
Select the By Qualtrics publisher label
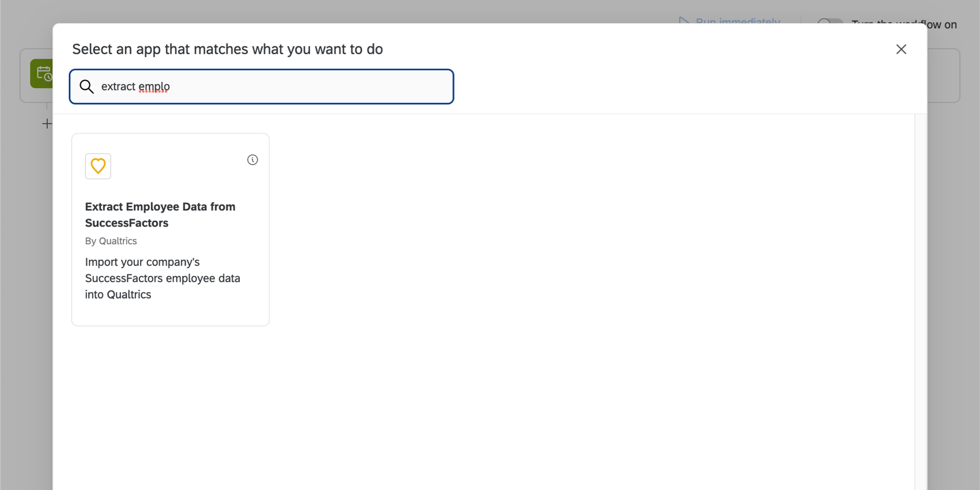111,241
